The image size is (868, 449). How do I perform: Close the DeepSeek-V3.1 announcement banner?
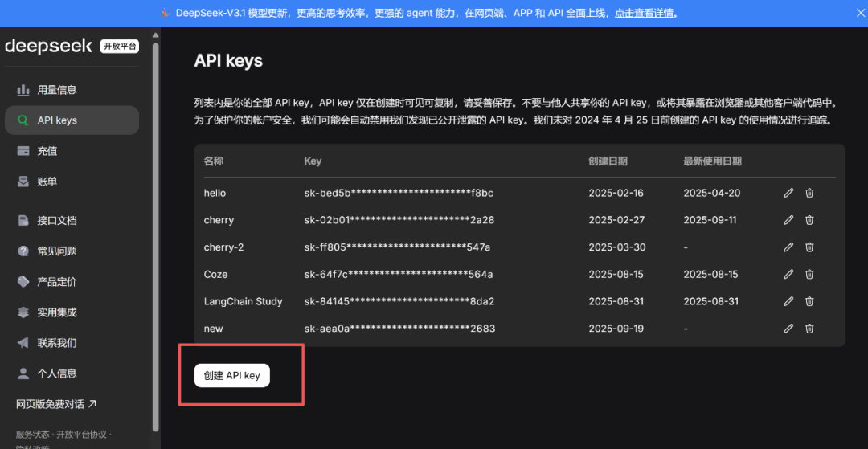(860, 13)
